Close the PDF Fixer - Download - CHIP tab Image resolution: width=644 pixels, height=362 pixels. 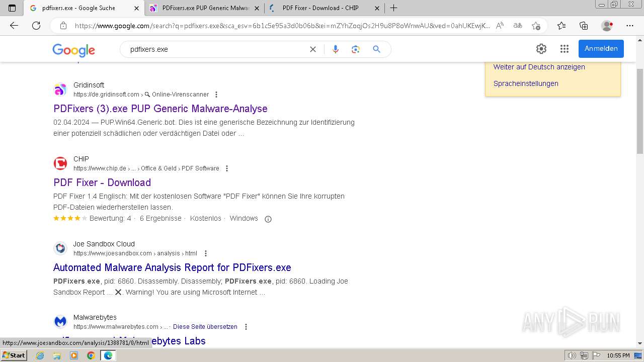(x=377, y=8)
